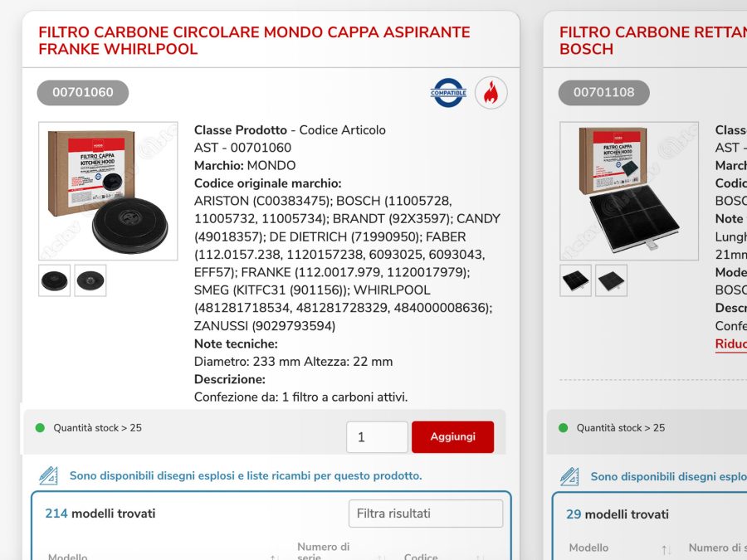Click exploded drawings ruler icon for Bosch filter

pyautogui.click(x=569, y=477)
